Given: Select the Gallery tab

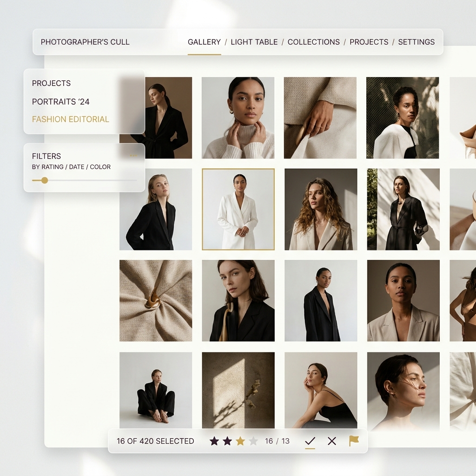Looking at the screenshot, I should (x=205, y=42).
